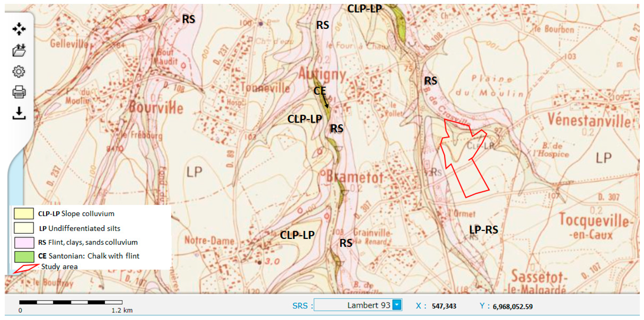Image resolution: width=644 pixels, height=320 pixels.
Task: Click the yellow CLP-LP Slope colluvium swatch
Action: click(x=24, y=213)
